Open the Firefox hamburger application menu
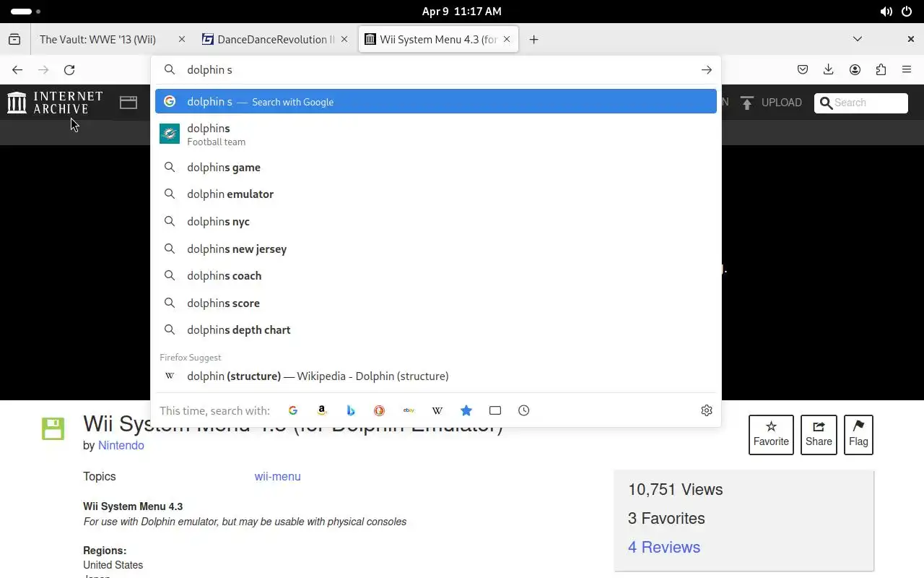This screenshot has width=924, height=578. 907,70
